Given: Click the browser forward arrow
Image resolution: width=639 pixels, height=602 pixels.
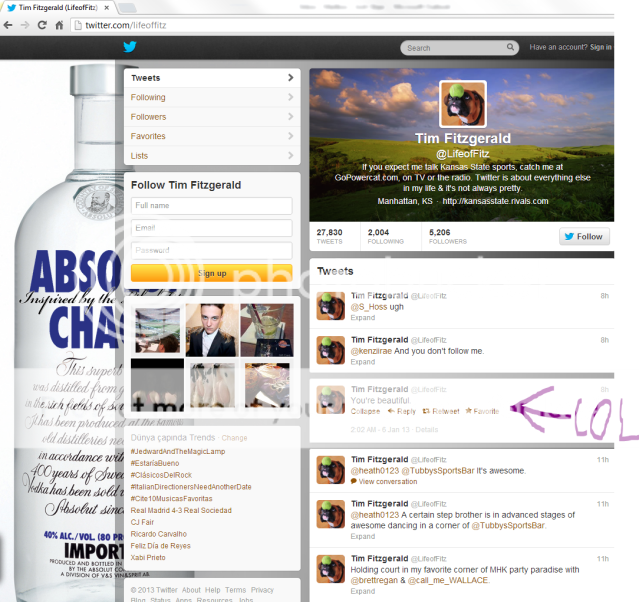Looking at the screenshot, I should (25, 25).
